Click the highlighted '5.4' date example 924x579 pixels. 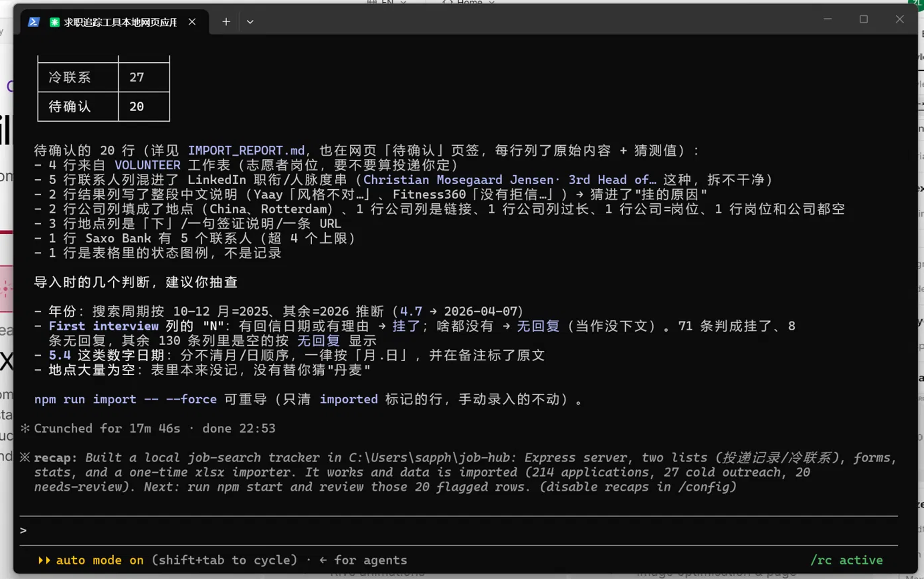click(60, 355)
